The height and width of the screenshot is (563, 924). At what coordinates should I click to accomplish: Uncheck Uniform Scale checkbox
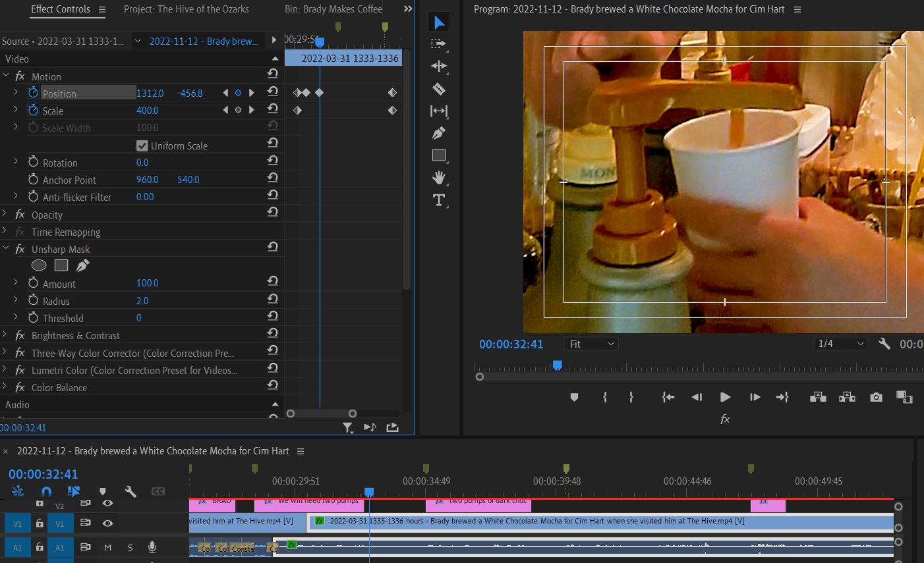(x=142, y=146)
